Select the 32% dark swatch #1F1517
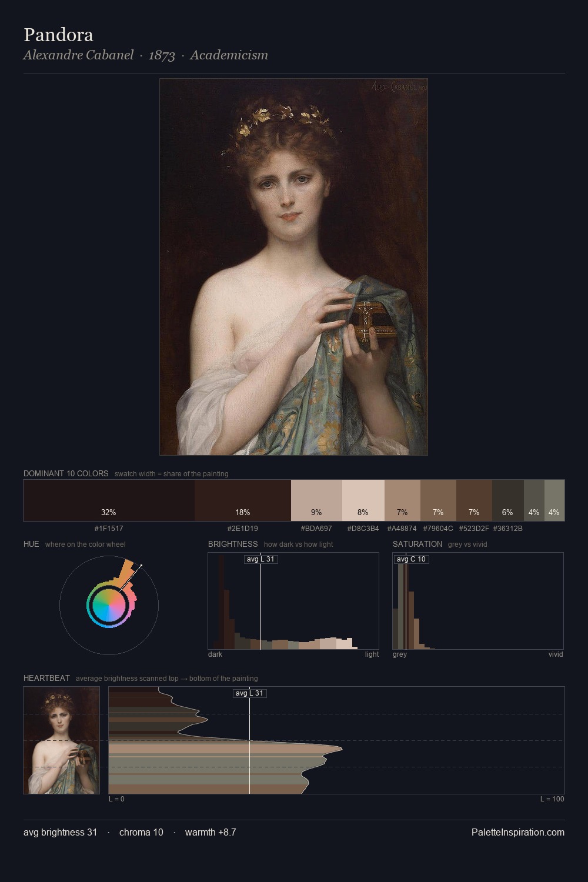Viewport: 588px width, 882px height. pyautogui.click(x=109, y=500)
